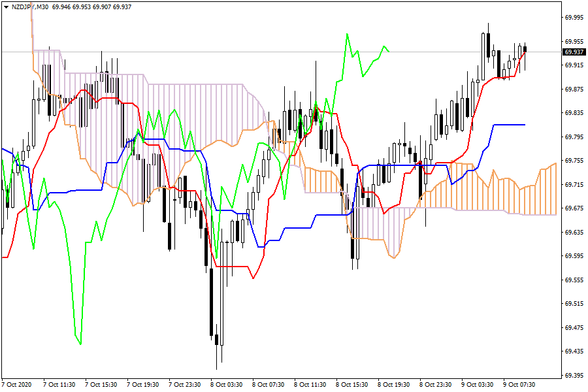Click the 69.795 price scale label

click(x=574, y=137)
